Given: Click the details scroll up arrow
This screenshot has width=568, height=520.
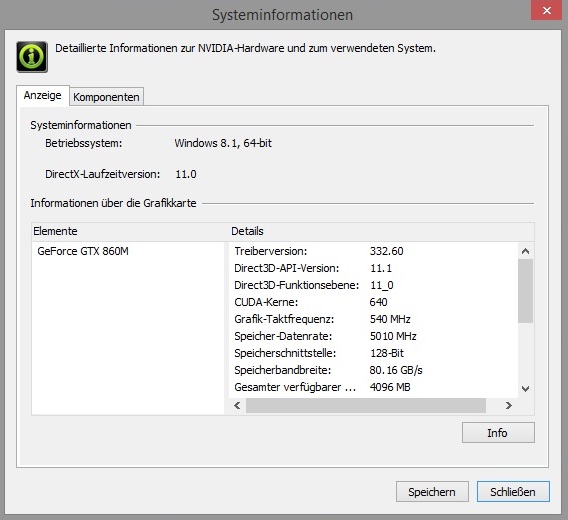Looking at the screenshot, I should (x=525, y=251).
